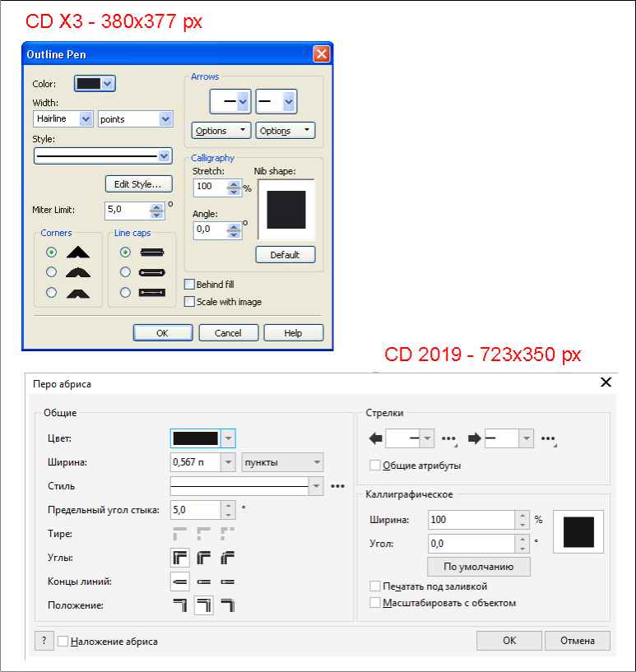
Task: Choose the third dash pattern in Тире row
Action: click(x=227, y=534)
